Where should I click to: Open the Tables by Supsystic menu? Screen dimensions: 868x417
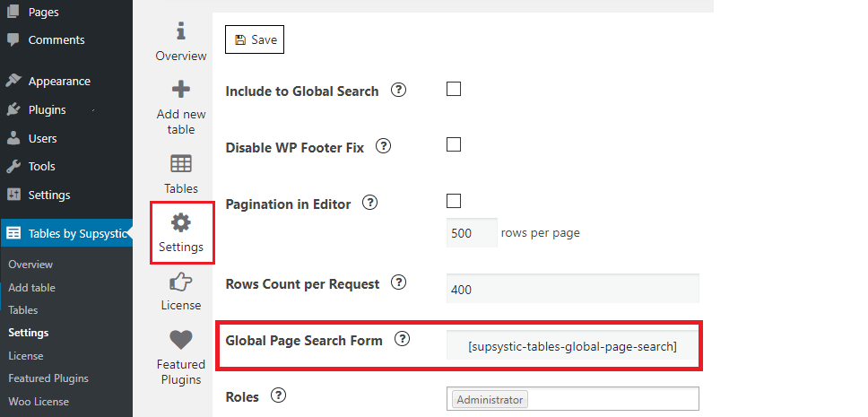(x=65, y=234)
